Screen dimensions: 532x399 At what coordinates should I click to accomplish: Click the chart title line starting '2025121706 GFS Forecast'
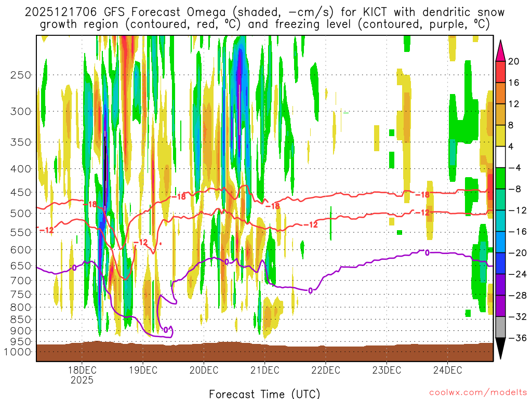(x=264, y=12)
